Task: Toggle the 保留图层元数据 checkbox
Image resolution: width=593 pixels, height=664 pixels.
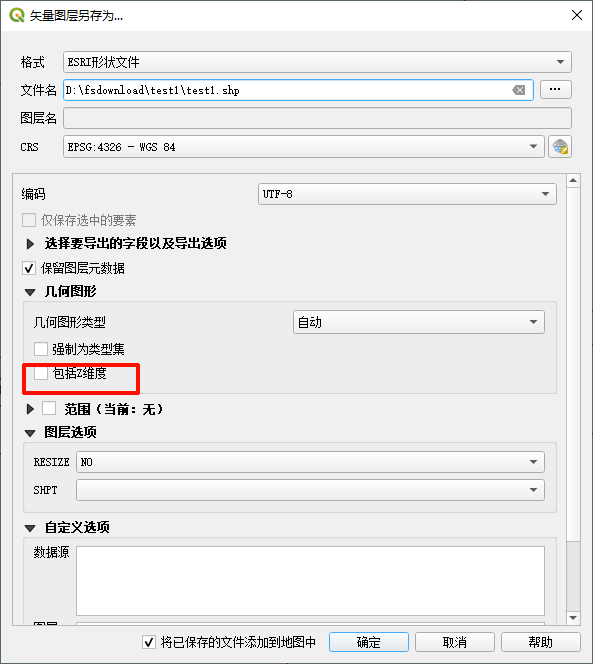Action: [x=29, y=268]
